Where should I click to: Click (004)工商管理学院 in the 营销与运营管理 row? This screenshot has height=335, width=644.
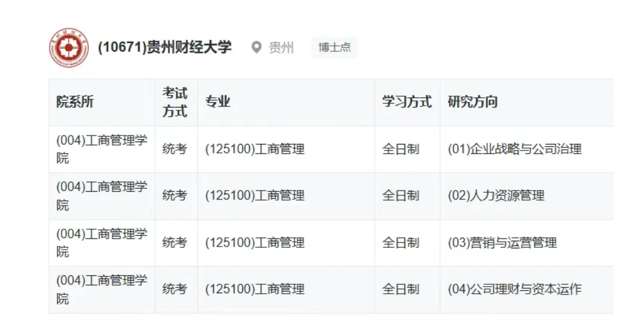coord(102,243)
